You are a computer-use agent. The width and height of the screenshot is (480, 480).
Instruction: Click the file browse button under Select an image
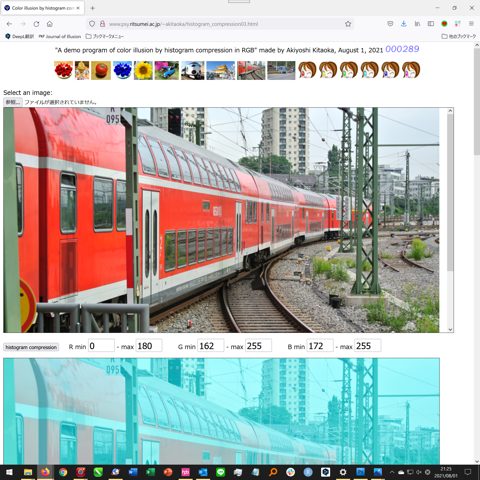coord(13,102)
